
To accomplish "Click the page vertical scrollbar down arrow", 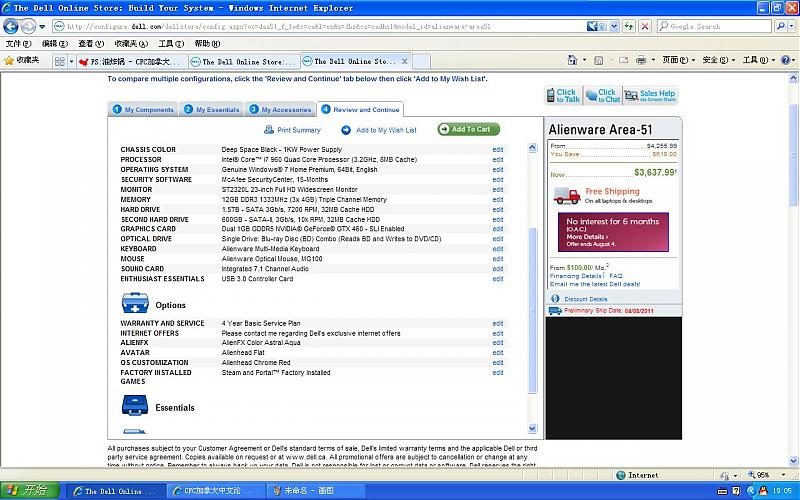I will (793, 461).
